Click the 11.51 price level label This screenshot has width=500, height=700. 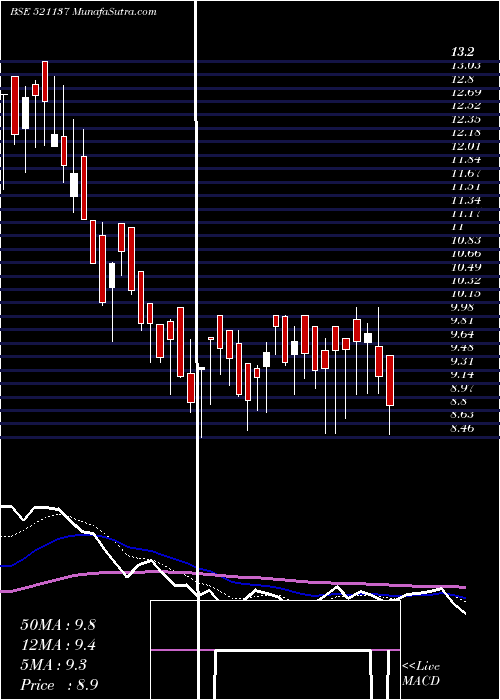pyautogui.click(x=466, y=187)
